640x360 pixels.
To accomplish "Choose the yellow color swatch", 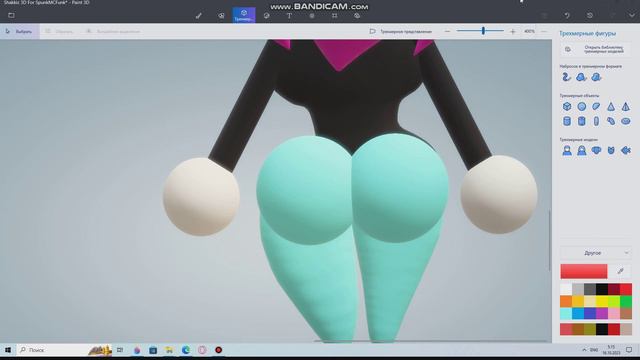I will pyautogui.click(x=602, y=302).
